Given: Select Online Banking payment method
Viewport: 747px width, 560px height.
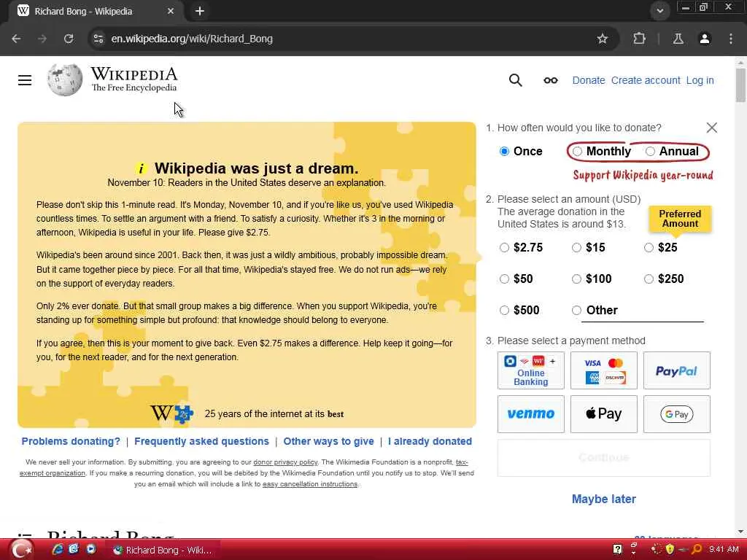Looking at the screenshot, I should pos(531,370).
